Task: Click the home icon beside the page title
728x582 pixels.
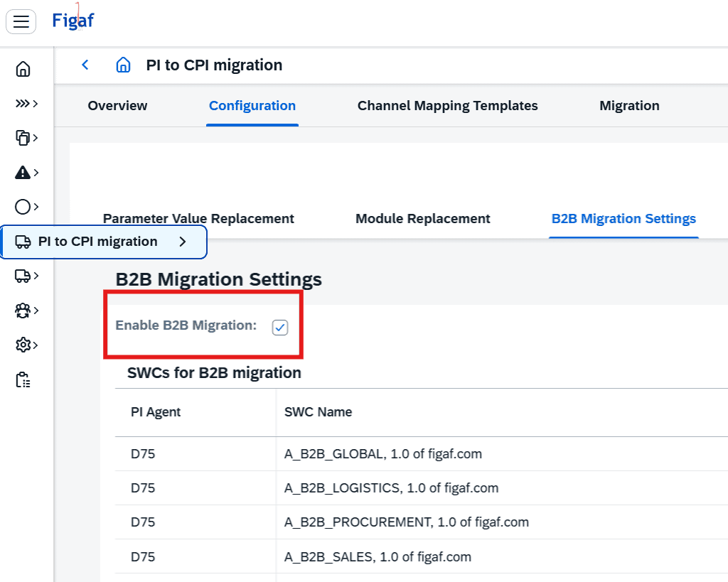Action: click(x=123, y=65)
